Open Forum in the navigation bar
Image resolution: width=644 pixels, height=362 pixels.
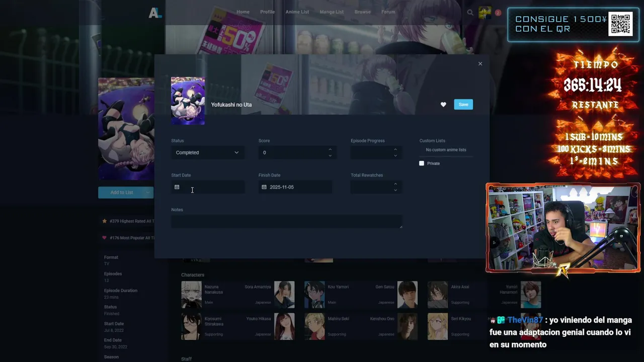tap(388, 12)
